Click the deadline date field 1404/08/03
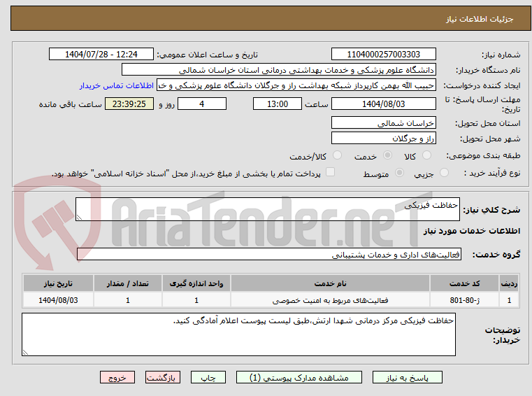The image size is (532, 396). tap(383, 104)
